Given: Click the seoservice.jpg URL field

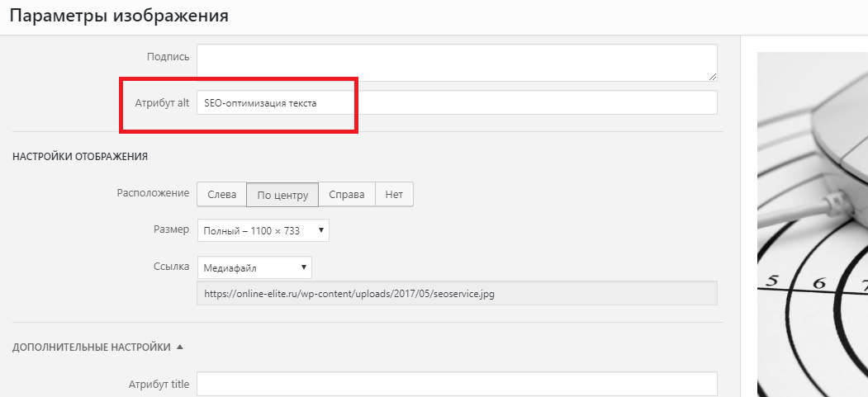Looking at the screenshot, I should pos(456,294).
